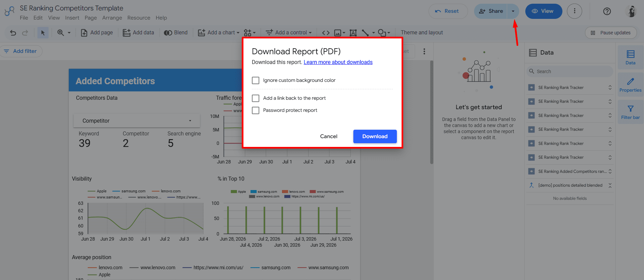
Task: Collapse the [demo] positions detailed blended source
Action: 610,185
